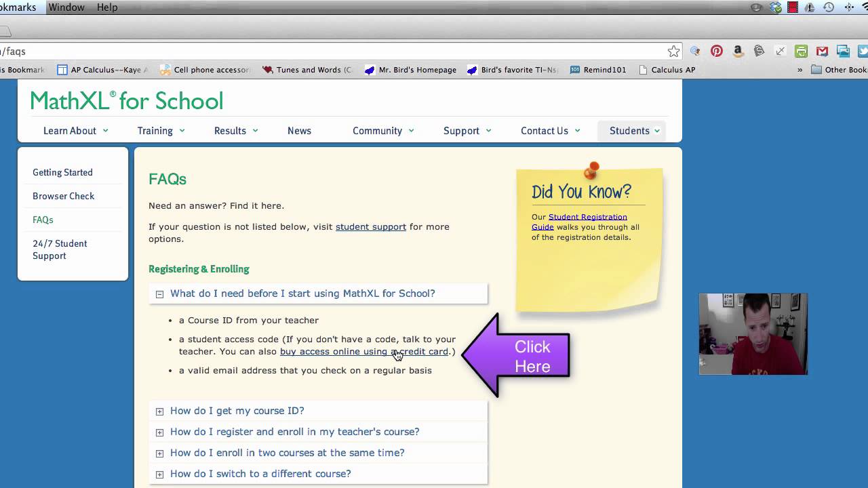
Task: Open the Other Bookmarks folder
Action: [840, 70]
